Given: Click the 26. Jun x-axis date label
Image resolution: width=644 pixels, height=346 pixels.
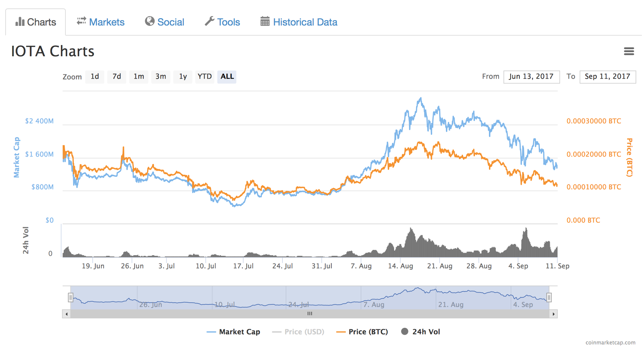Looking at the screenshot, I should (132, 266).
